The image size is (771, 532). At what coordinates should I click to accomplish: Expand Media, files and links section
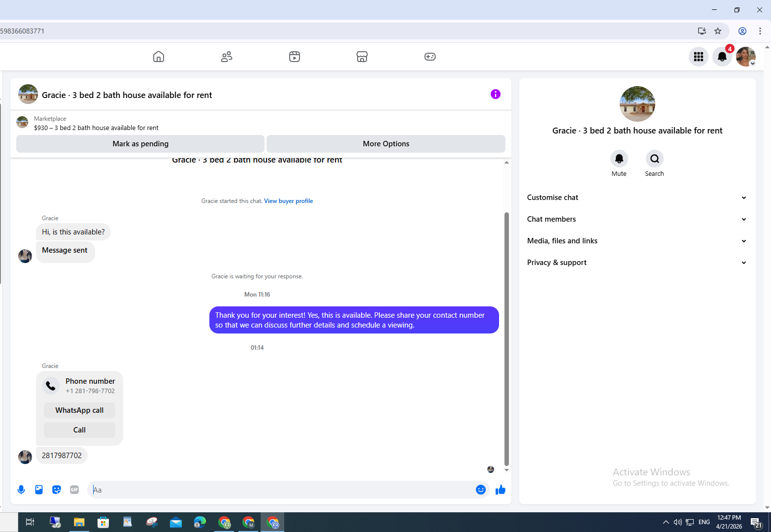(x=637, y=241)
